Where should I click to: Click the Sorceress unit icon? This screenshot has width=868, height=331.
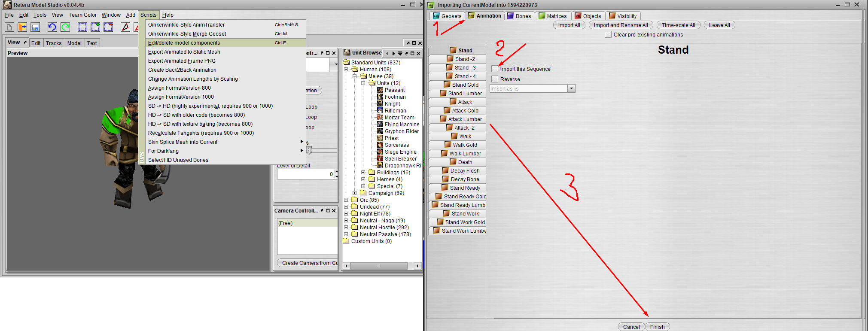[x=380, y=145]
